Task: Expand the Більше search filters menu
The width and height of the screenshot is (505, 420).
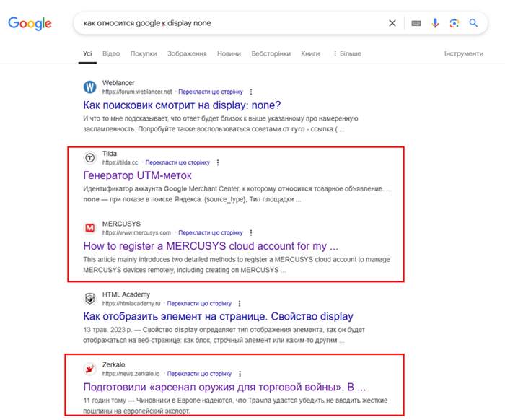Action: click(x=347, y=53)
